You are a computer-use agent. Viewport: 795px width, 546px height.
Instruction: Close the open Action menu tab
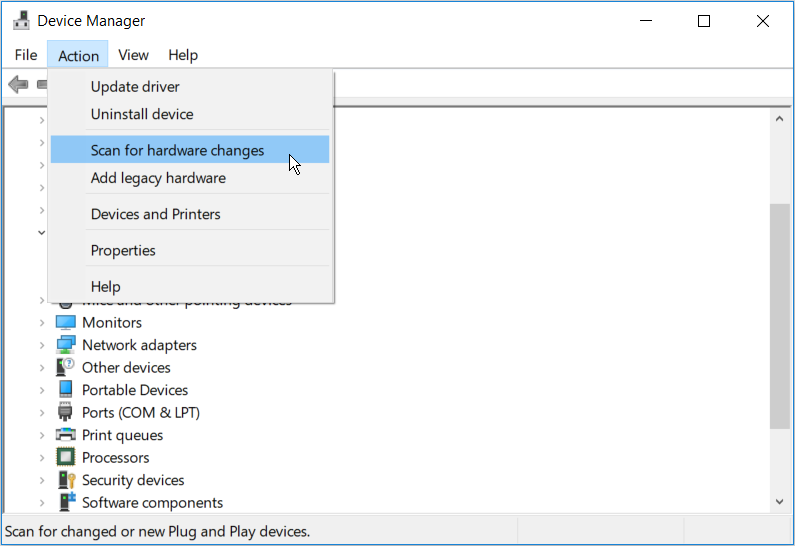(78, 55)
